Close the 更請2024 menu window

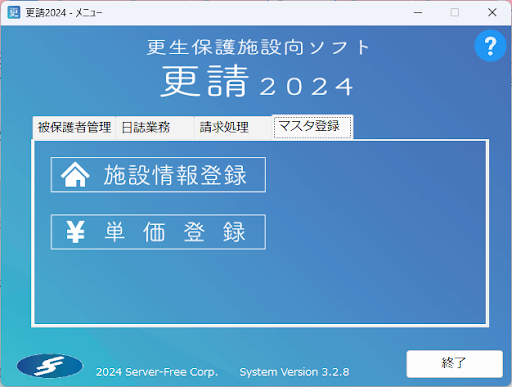tap(492, 13)
